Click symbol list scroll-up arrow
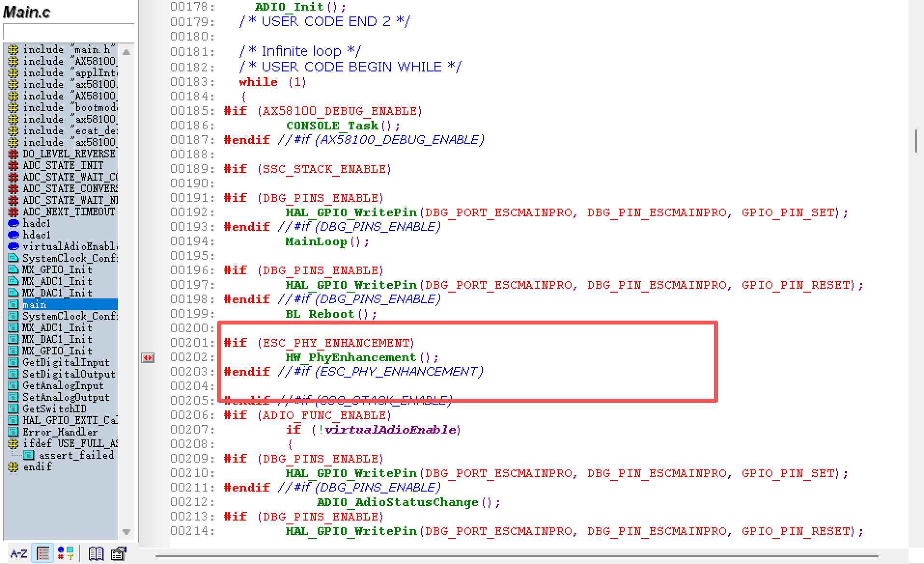The image size is (924, 564). 126,52
